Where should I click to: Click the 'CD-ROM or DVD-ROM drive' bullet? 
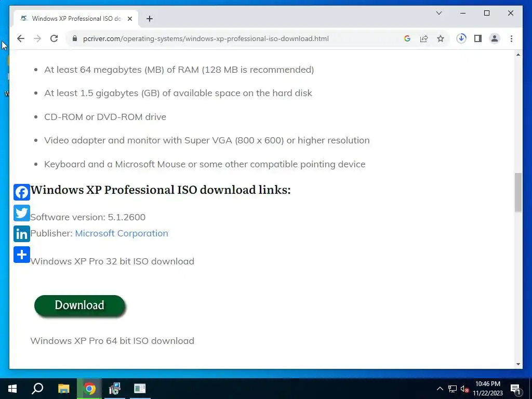click(105, 117)
